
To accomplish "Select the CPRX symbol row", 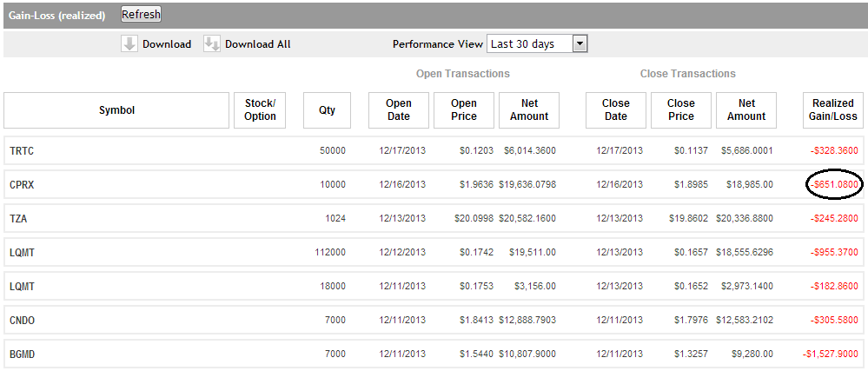I will (23, 185).
